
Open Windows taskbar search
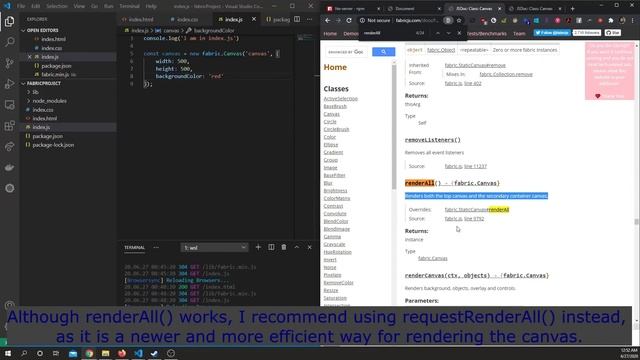(x=24, y=353)
